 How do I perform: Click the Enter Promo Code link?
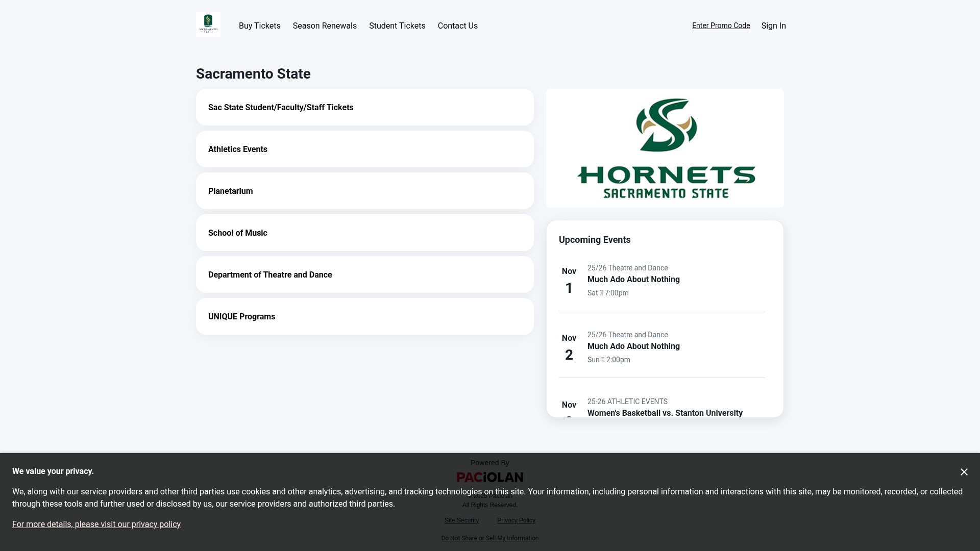point(721,26)
